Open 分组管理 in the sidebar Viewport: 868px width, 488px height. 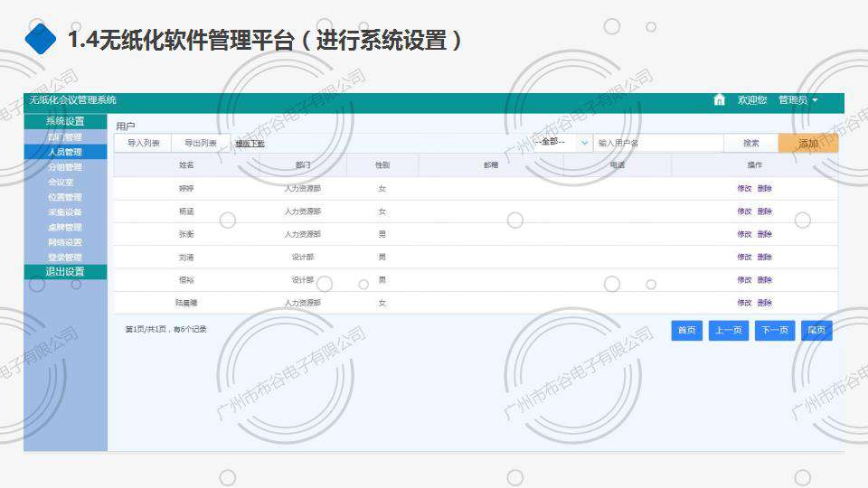(x=65, y=167)
